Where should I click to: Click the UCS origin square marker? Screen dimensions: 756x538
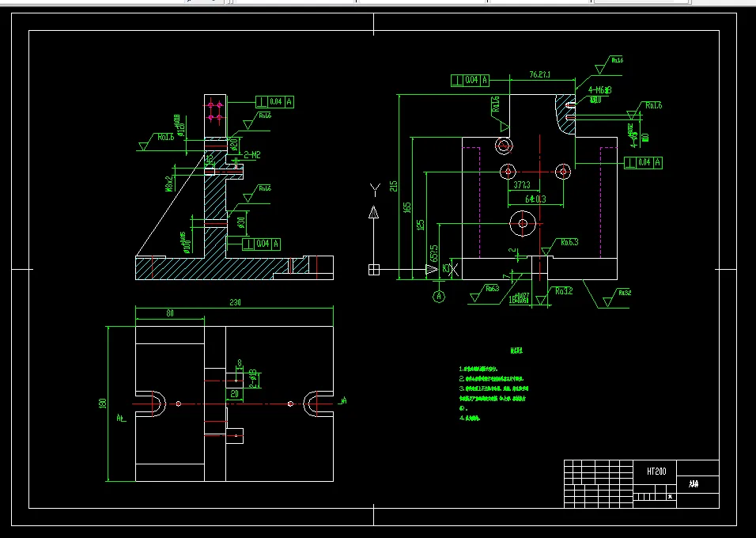pyautogui.click(x=374, y=270)
